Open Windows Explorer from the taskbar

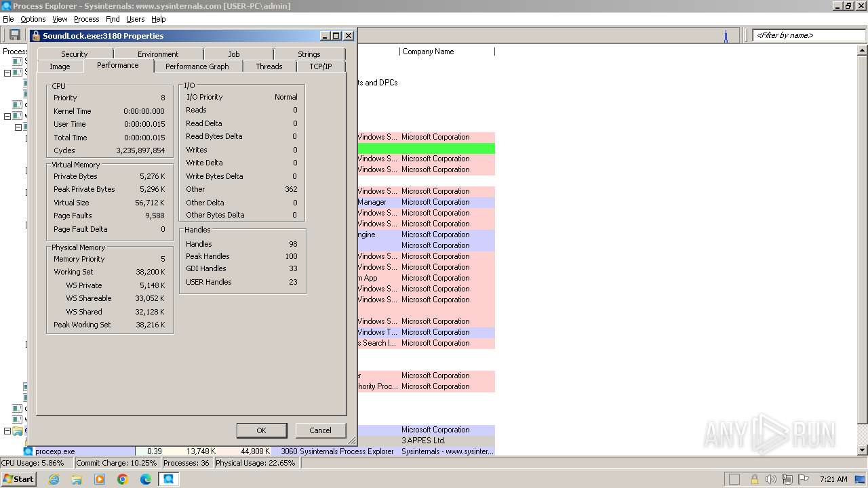point(77,479)
